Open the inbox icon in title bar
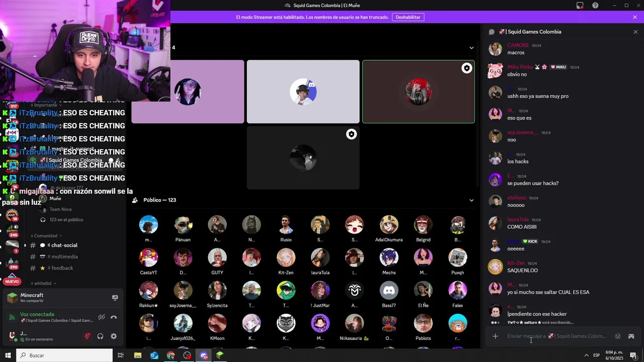This screenshot has width=644, height=362. point(580,6)
